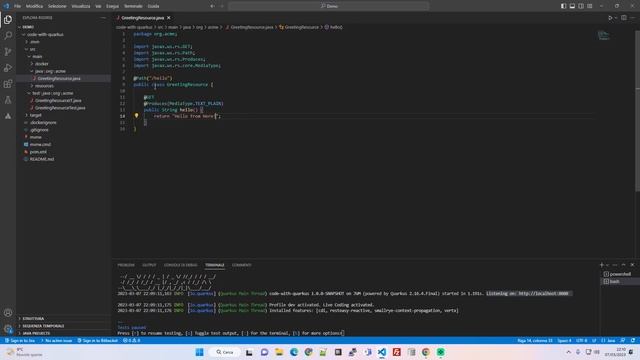640x360 pixels.
Task: Close the GreetingResource.java editor tab
Action: coord(169,18)
